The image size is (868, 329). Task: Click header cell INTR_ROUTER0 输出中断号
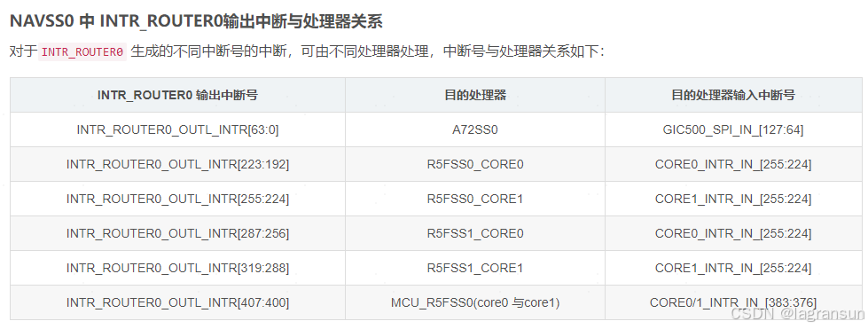[x=177, y=95]
